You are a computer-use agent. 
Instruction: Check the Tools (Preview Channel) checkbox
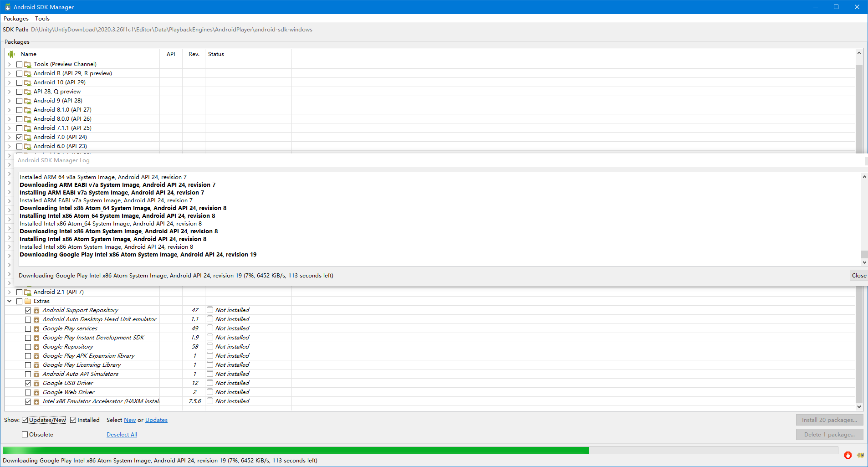point(19,64)
